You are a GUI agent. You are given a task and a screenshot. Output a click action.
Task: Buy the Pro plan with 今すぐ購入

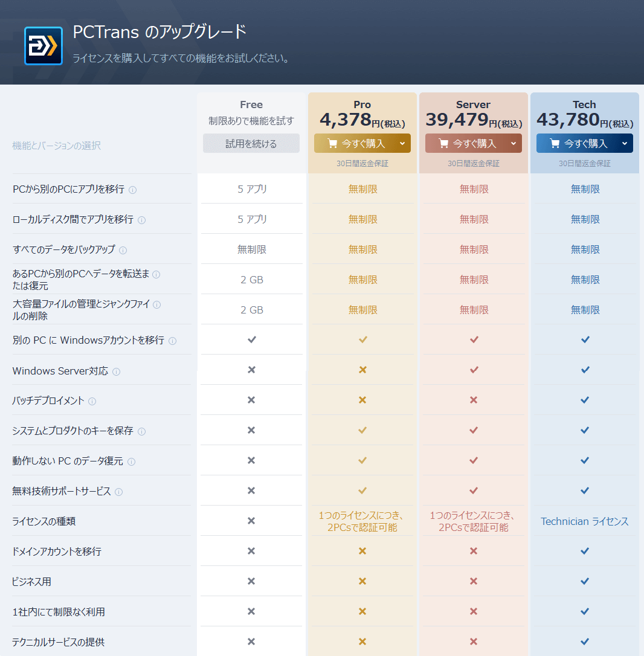(x=355, y=143)
